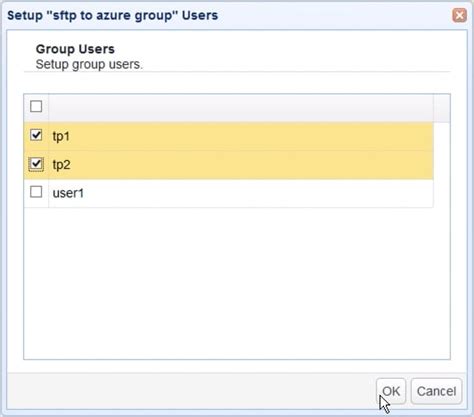This screenshot has width=474, height=417.
Task: Uncheck the tp2 user checkbox
Action: 36,164
